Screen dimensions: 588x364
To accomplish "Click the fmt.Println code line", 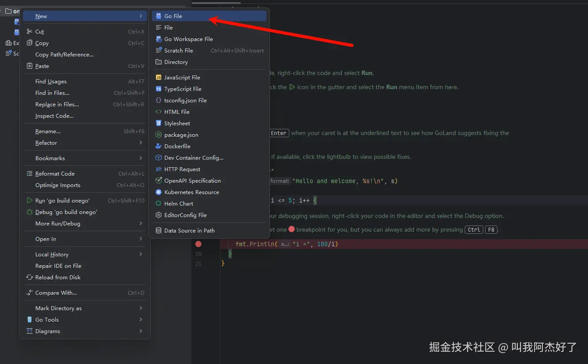I will [x=287, y=244].
